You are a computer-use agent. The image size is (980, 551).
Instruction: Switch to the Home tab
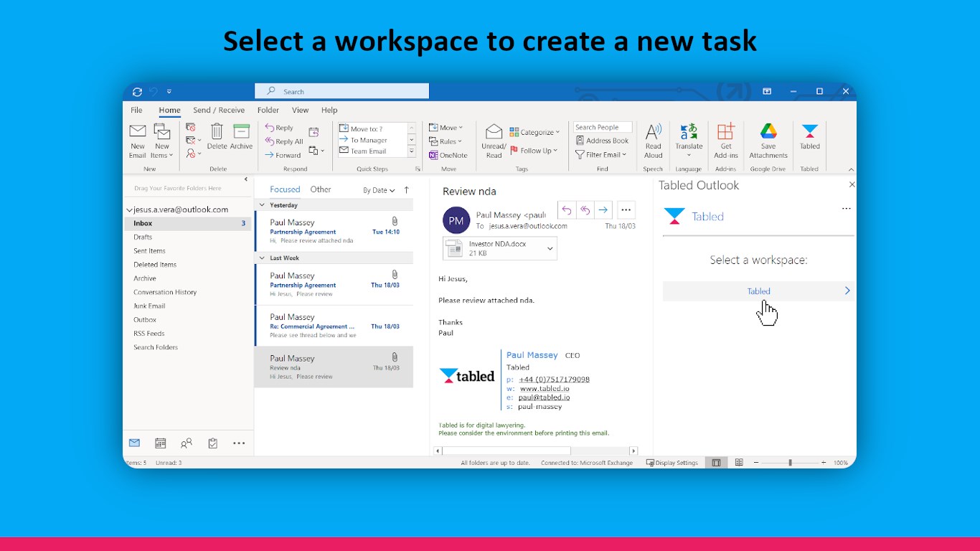[x=170, y=110]
